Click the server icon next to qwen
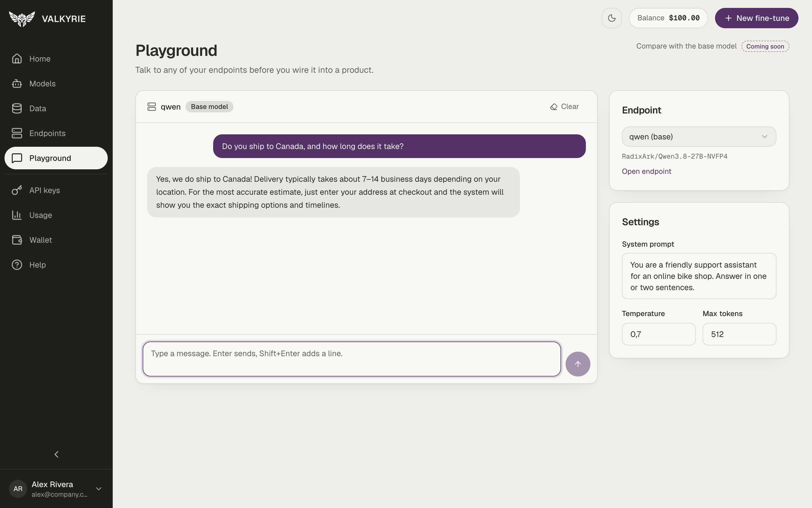 [152, 107]
